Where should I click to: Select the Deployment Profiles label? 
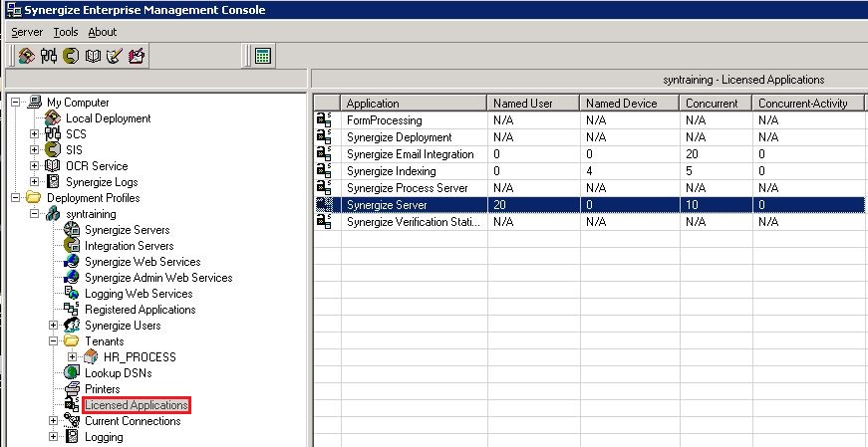93,197
